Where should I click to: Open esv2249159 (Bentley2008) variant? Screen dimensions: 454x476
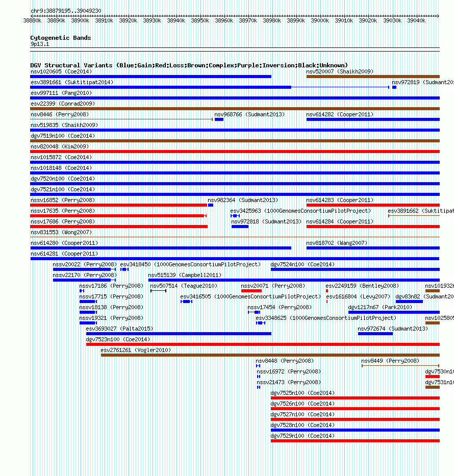tap(327, 291)
